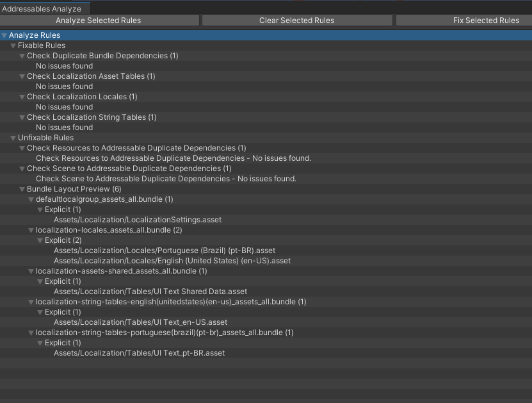
Task: Collapse Explicit group under localization-assets-shared bundle
Action: (x=40, y=281)
